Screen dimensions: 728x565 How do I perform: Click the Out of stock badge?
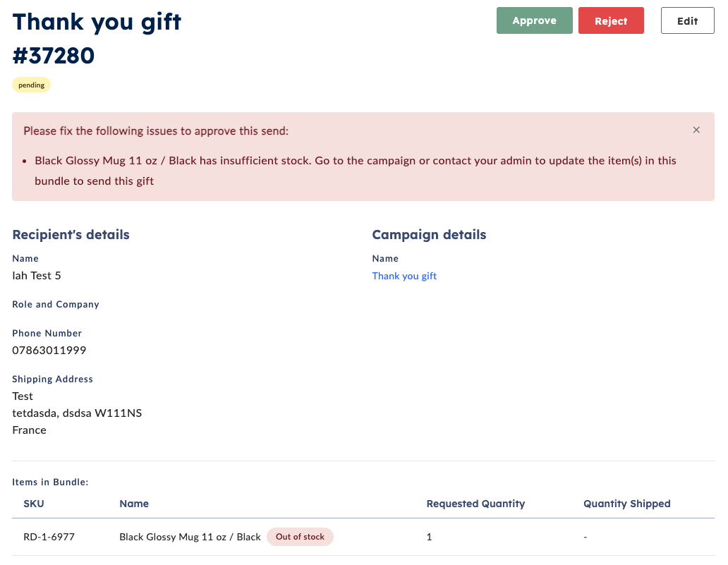tap(300, 537)
